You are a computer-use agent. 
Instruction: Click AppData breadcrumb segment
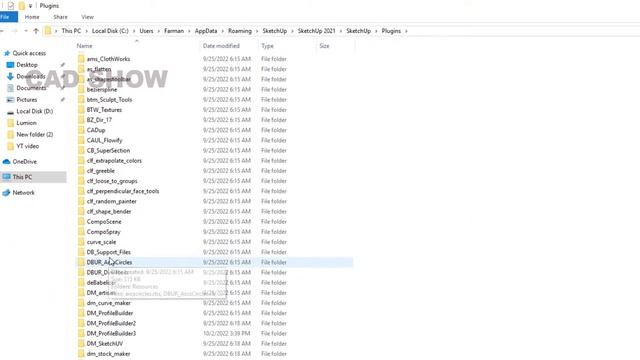(206, 31)
